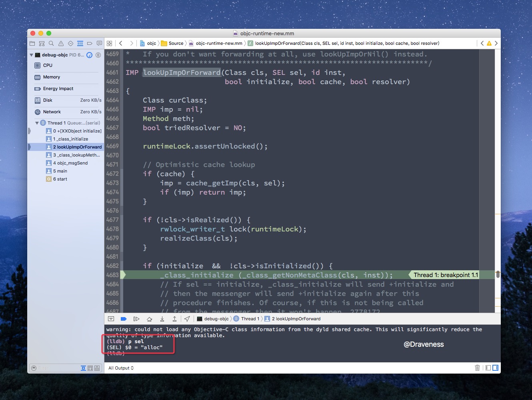Select the Disk gauge
The width and height of the screenshot is (532, 400).
click(66, 100)
